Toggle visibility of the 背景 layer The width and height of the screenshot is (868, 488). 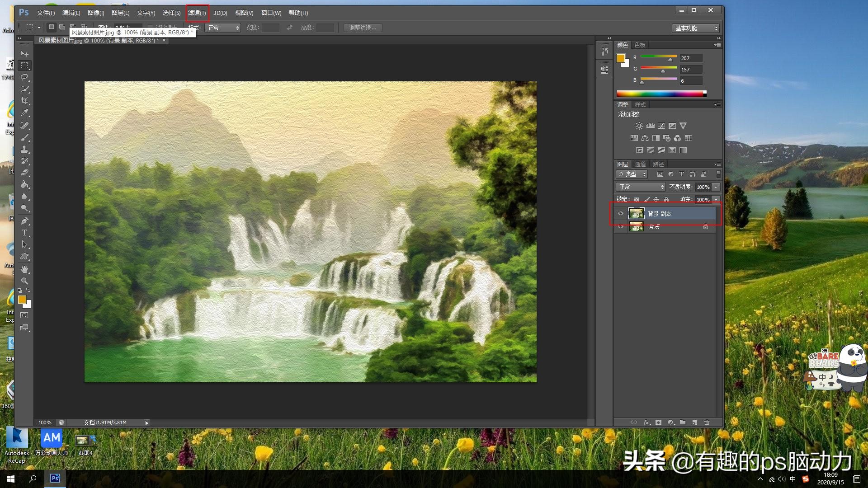[621, 226]
